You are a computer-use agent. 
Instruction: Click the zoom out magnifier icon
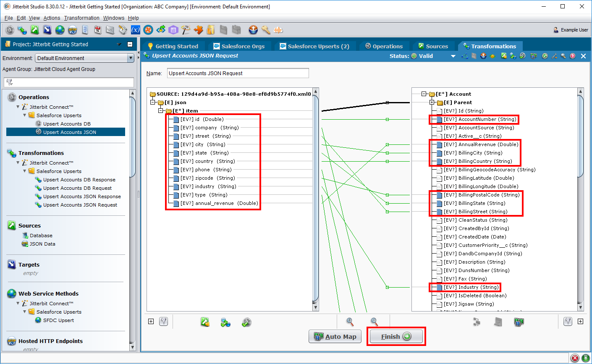point(374,322)
